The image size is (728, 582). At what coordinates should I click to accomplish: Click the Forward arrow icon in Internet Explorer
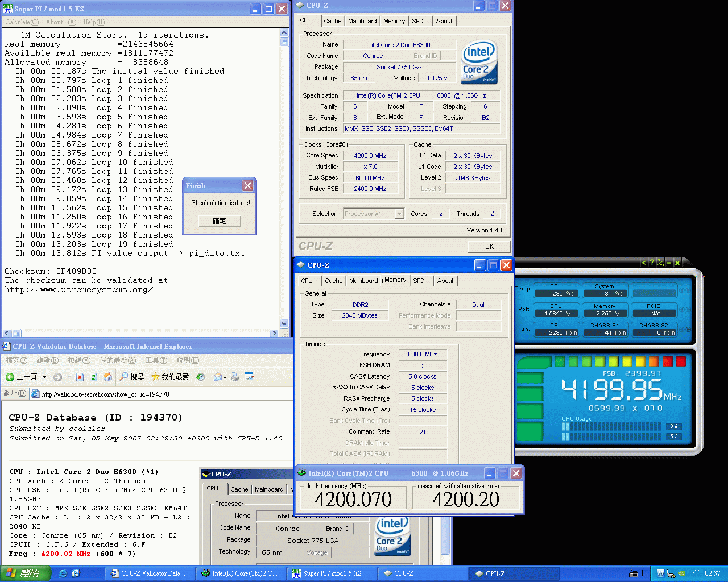tap(57, 377)
